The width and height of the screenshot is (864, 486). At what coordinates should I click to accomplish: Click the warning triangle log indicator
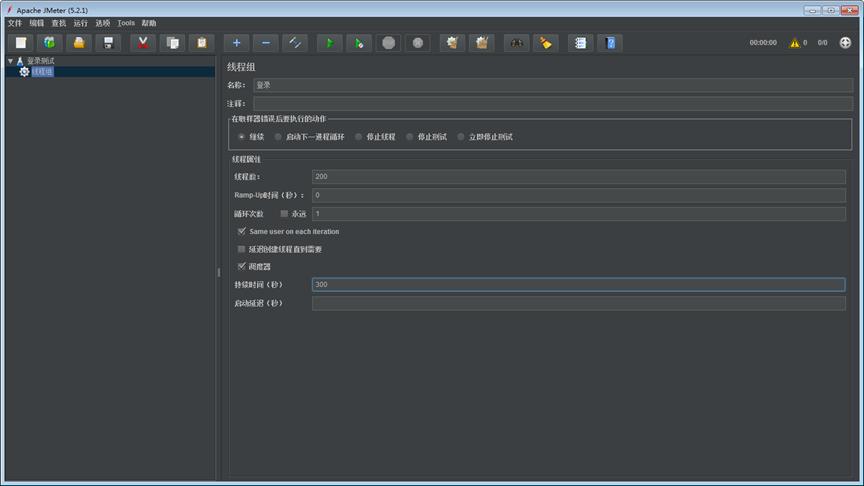794,42
